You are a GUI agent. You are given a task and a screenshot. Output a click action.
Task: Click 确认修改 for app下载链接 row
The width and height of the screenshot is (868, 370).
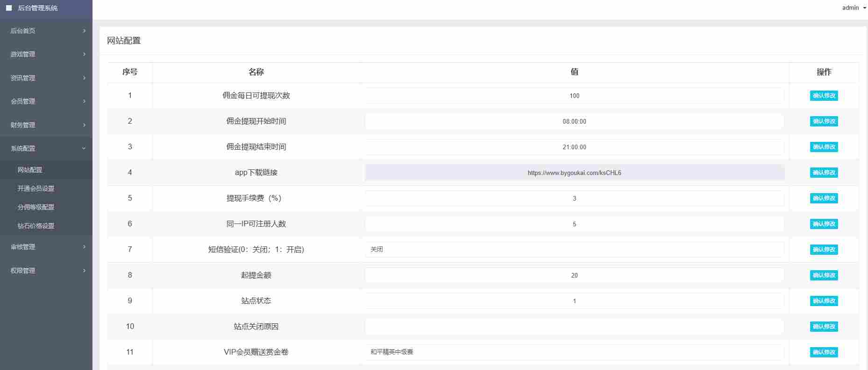(824, 173)
